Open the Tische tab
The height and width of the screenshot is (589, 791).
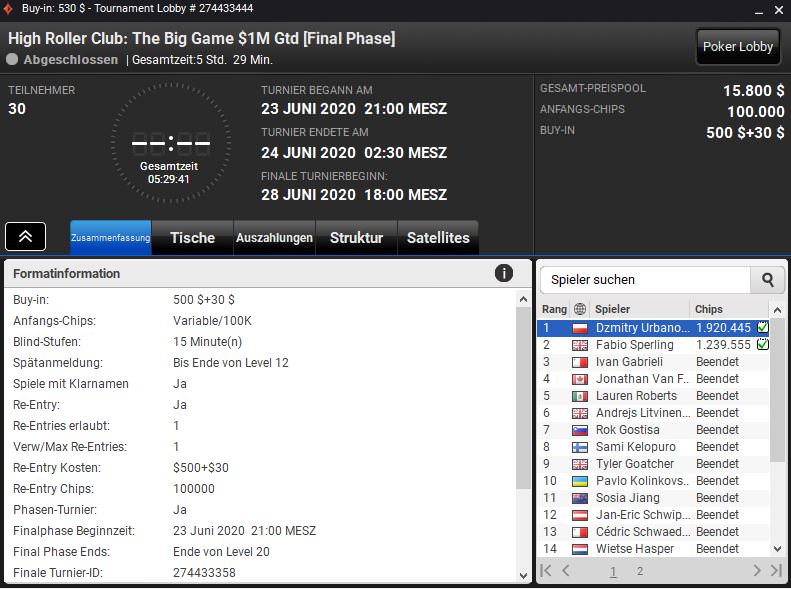[192, 238]
